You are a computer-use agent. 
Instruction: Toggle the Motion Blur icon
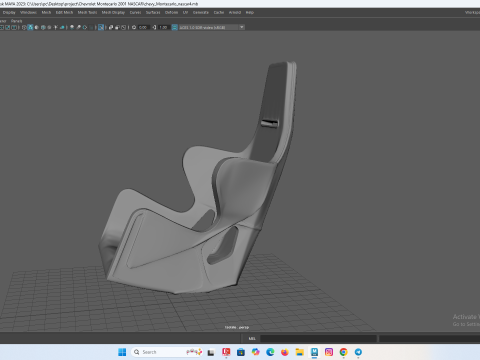(x=78, y=27)
